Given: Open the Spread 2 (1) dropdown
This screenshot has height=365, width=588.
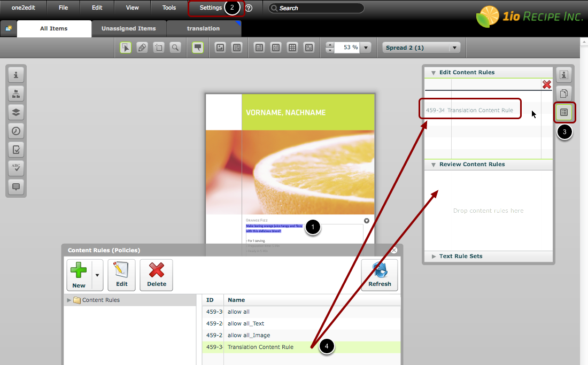Looking at the screenshot, I should pos(421,48).
